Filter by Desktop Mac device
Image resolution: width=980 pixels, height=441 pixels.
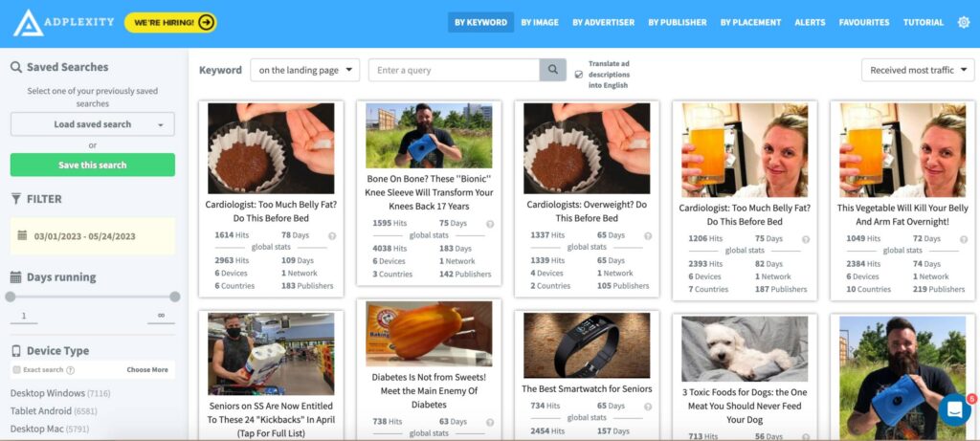click(50, 430)
